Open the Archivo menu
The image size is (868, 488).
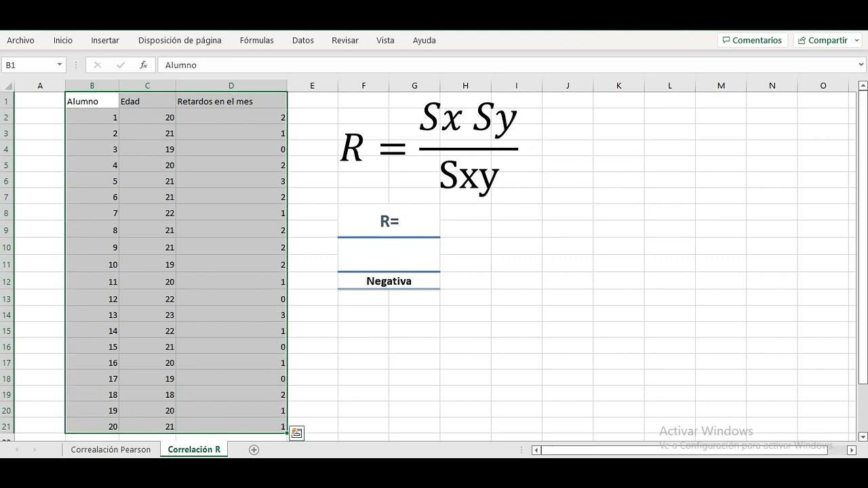pos(20,40)
